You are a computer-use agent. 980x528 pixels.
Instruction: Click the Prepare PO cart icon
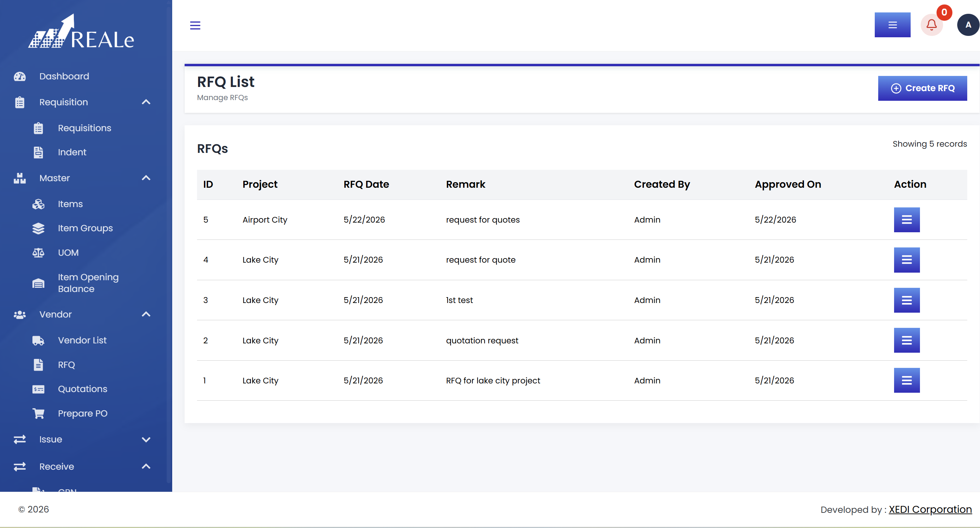[38, 413]
